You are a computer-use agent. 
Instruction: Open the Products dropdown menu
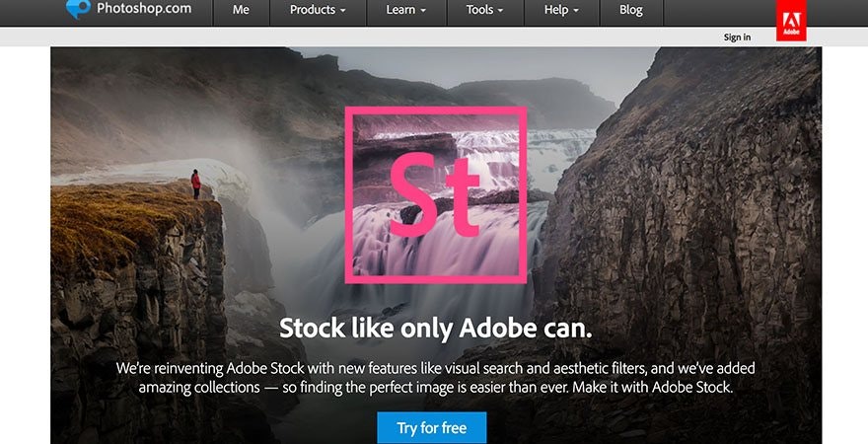318,11
